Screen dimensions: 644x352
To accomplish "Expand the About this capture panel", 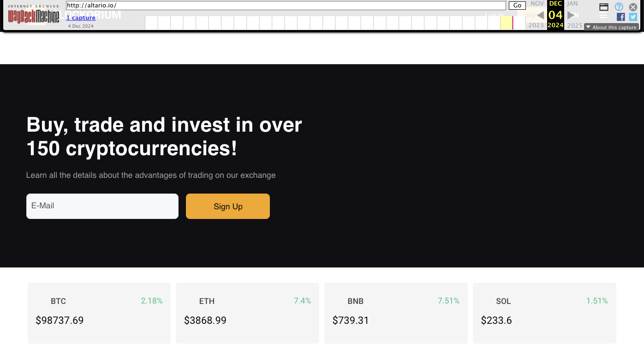I will click(x=611, y=27).
